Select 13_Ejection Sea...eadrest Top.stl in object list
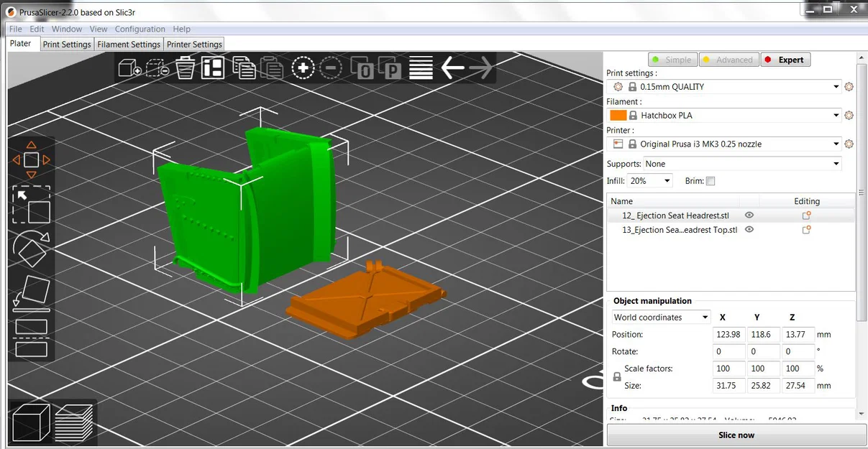Viewport: 868px width, 449px height. [680, 230]
